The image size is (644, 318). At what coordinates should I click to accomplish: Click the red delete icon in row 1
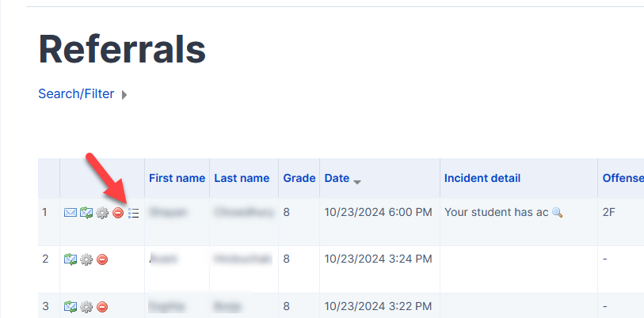pyautogui.click(x=118, y=213)
